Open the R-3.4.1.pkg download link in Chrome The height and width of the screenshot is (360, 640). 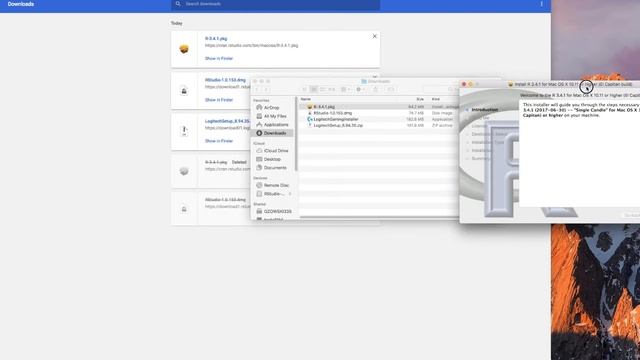tap(216, 39)
